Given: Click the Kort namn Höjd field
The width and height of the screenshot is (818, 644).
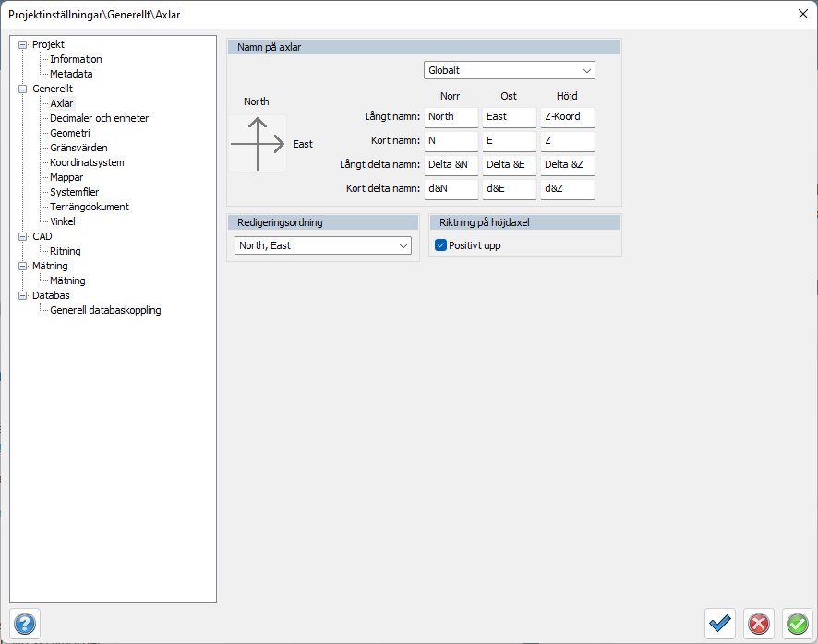Looking at the screenshot, I should 567,141.
